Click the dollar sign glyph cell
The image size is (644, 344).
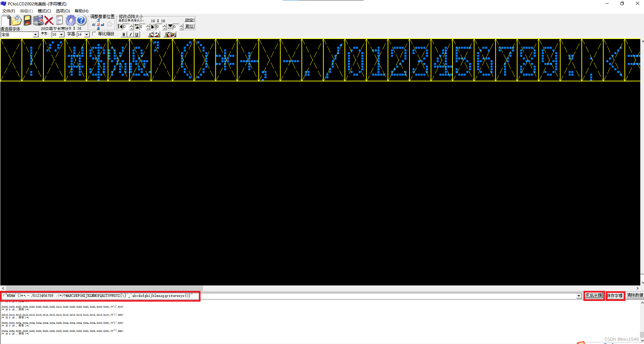click(97, 60)
